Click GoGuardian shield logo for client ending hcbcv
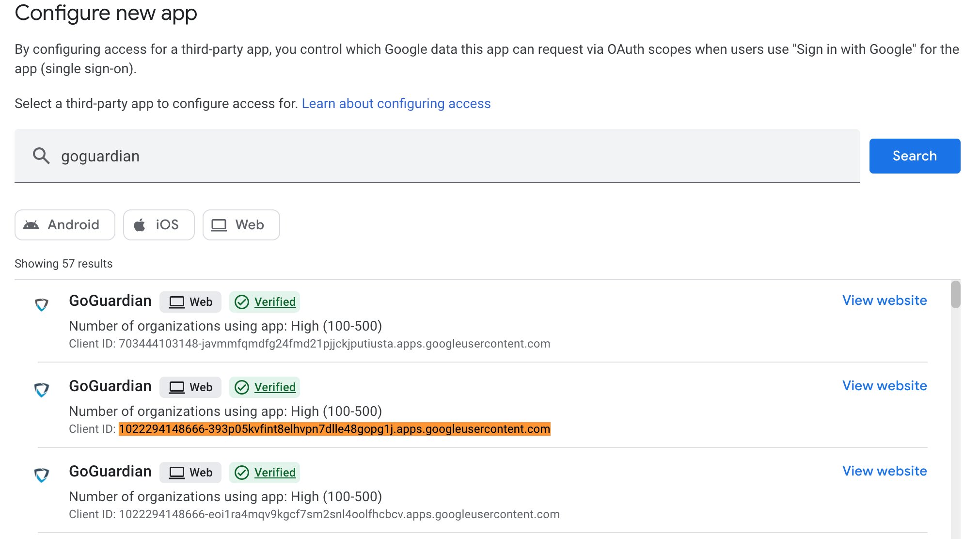The height and width of the screenshot is (539, 980). click(x=42, y=475)
